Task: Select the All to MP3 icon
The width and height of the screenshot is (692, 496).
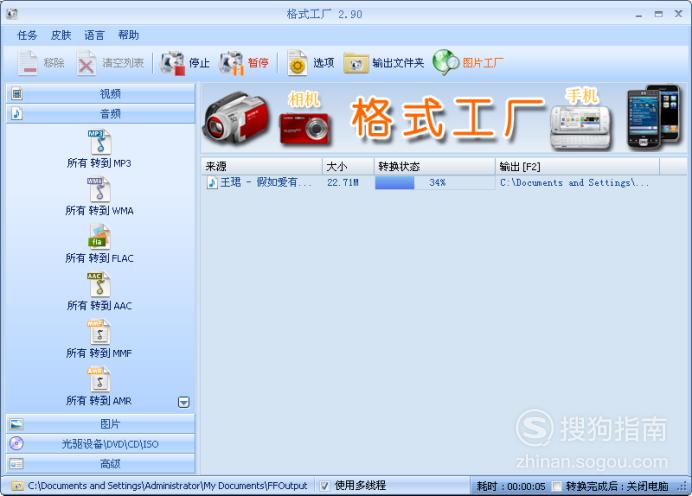Action: (99, 141)
